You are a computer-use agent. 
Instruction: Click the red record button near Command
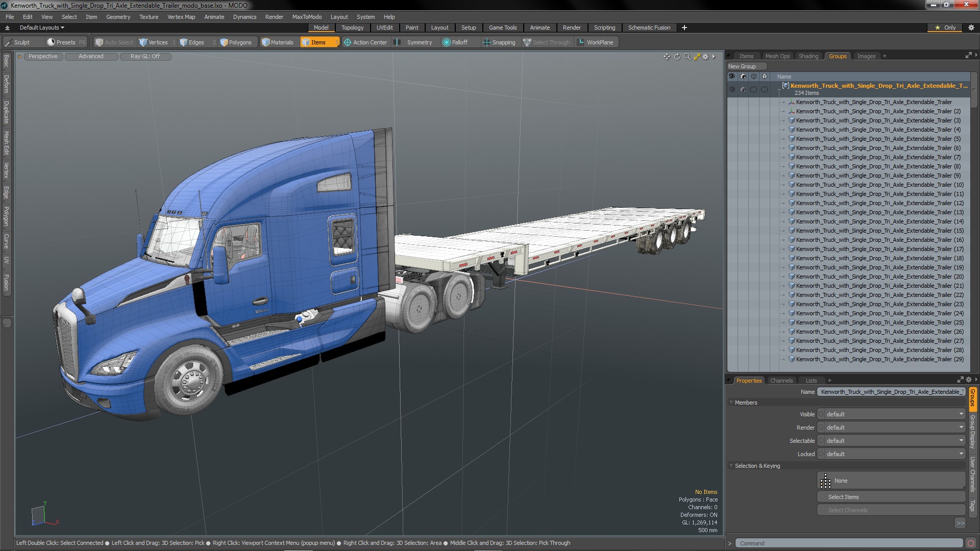pyautogui.click(x=971, y=543)
